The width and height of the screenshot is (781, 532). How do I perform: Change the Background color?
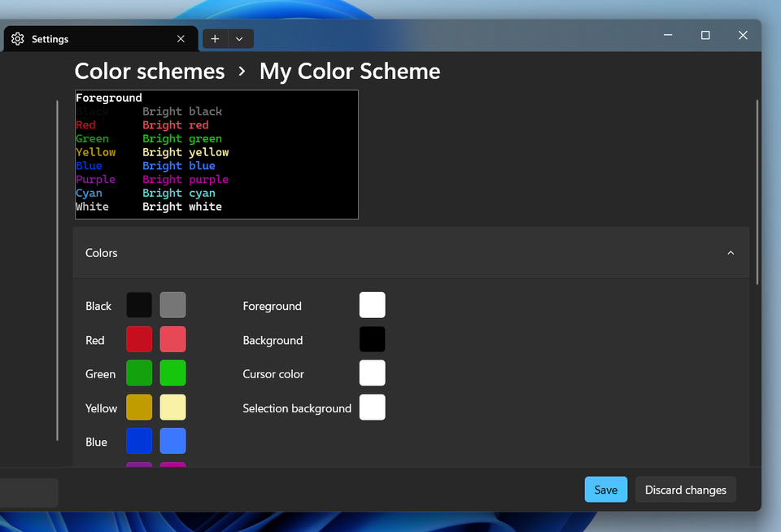click(x=372, y=339)
